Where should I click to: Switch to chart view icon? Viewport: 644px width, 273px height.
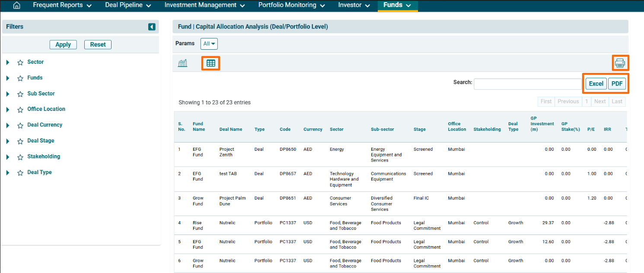click(x=183, y=63)
